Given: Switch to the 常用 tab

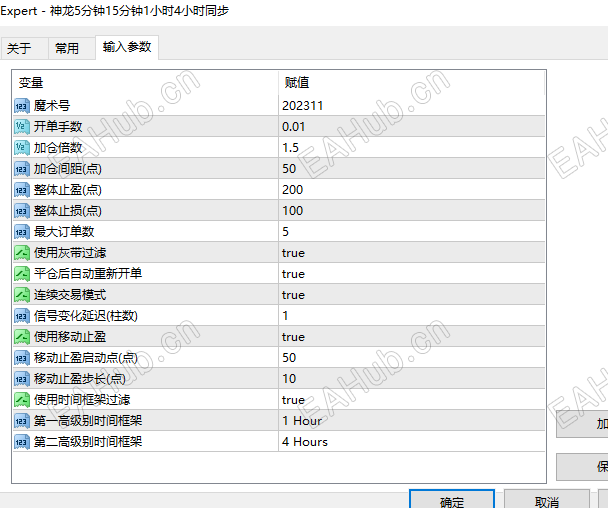Looking at the screenshot, I should coord(71,49).
